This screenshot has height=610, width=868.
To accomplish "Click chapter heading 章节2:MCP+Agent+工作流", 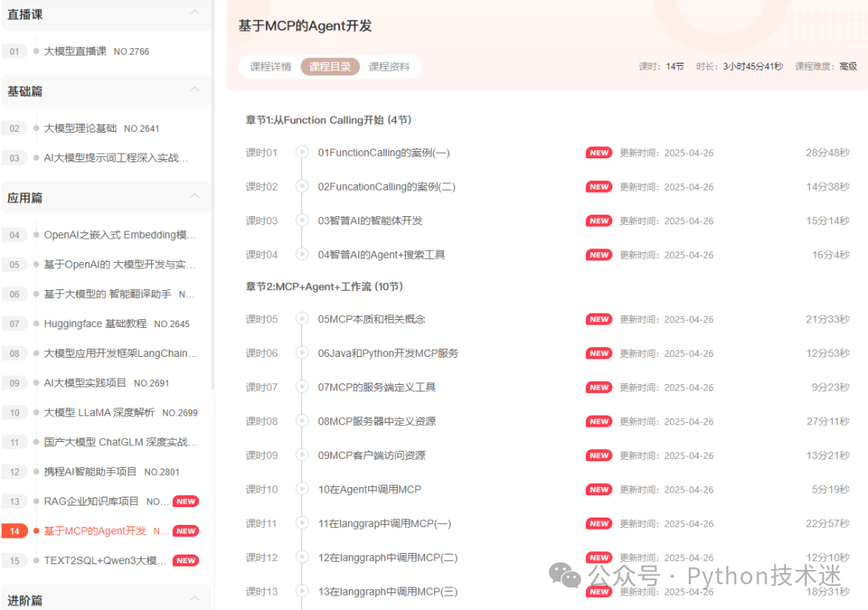I will click(325, 287).
